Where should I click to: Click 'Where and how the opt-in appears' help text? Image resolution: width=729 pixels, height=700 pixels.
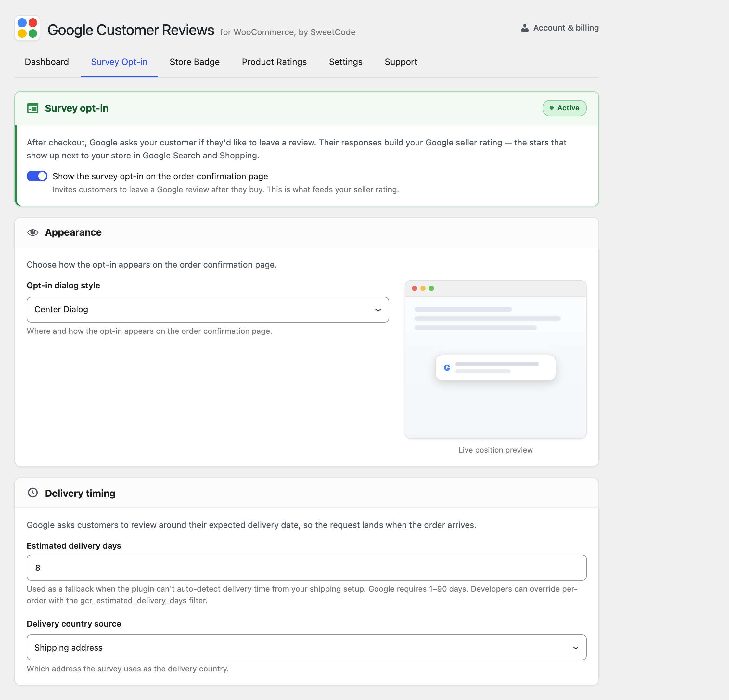(149, 331)
